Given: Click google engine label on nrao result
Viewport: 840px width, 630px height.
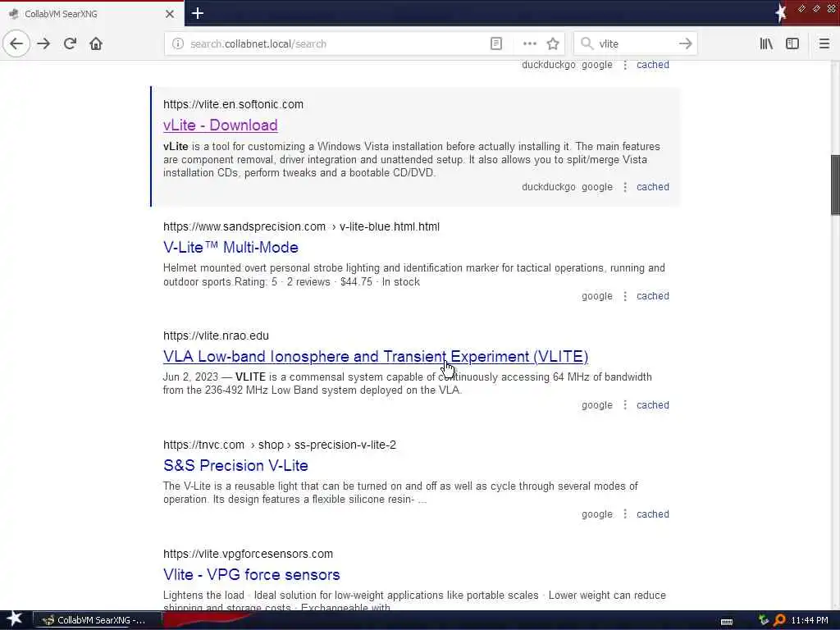Looking at the screenshot, I should 597,405.
